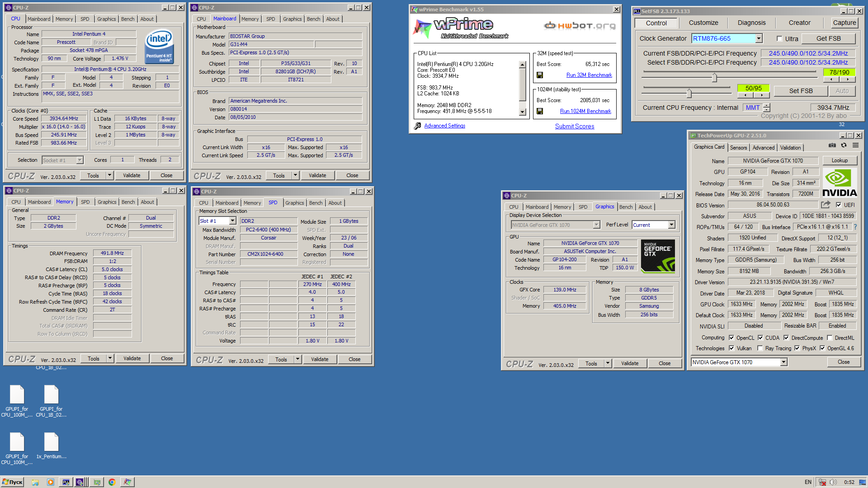The width and height of the screenshot is (868, 488).
Task: Expand the Tools arrow in CPU-Z Mainboard window
Action: tap(295, 175)
